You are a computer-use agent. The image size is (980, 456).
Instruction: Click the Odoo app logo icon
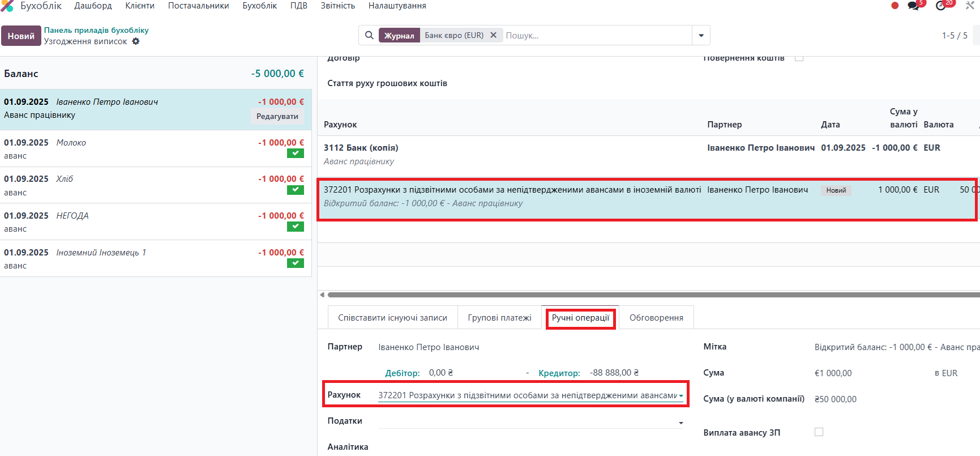click(x=7, y=6)
